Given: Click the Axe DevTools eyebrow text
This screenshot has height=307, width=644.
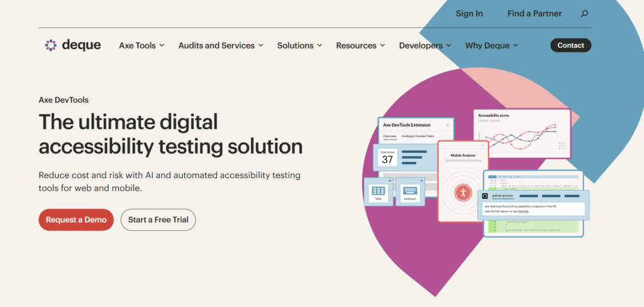Looking at the screenshot, I should pyautogui.click(x=64, y=100).
